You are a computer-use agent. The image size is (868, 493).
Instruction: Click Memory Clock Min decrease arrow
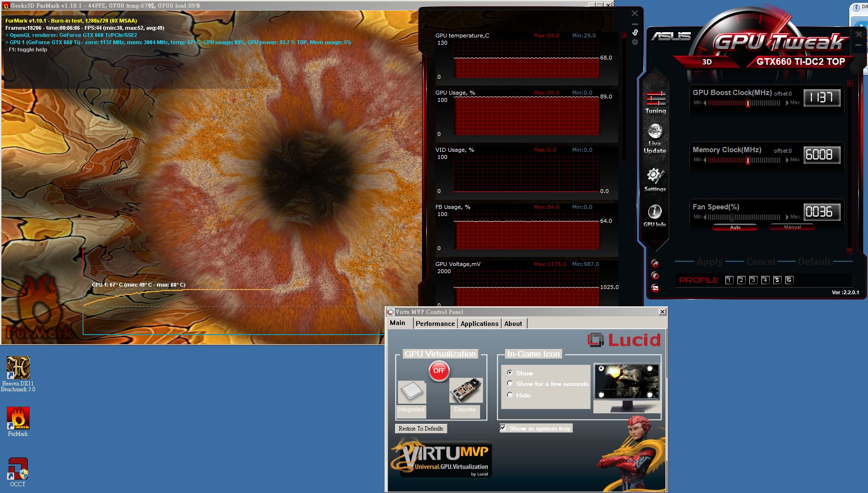tap(705, 160)
